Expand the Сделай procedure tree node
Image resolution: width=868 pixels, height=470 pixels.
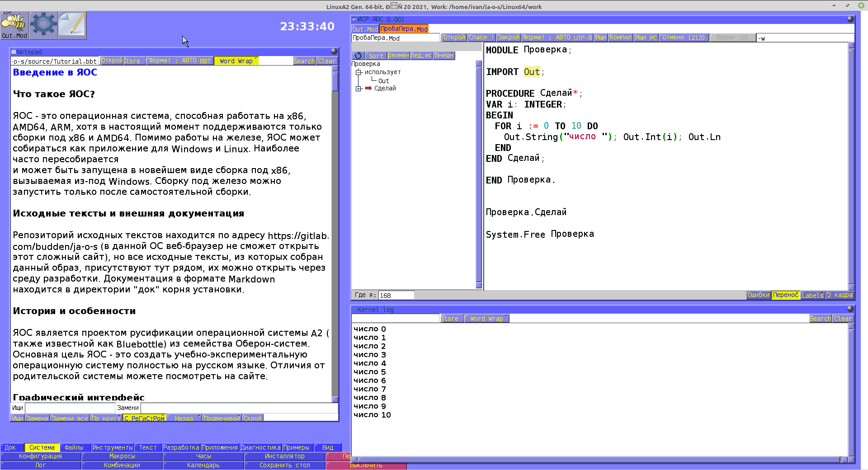coord(359,89)
